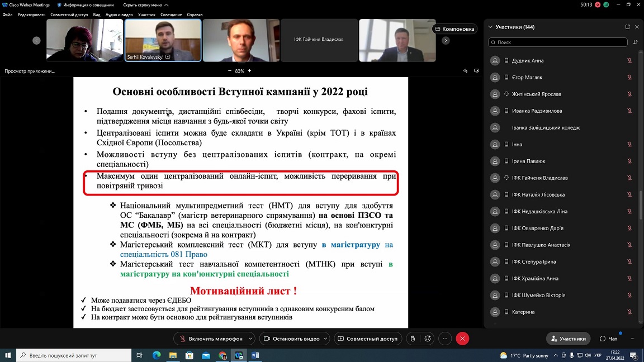
Task: Open microphone options dropdown arrow
Action: pyautogui.click(x=250, y=339)
